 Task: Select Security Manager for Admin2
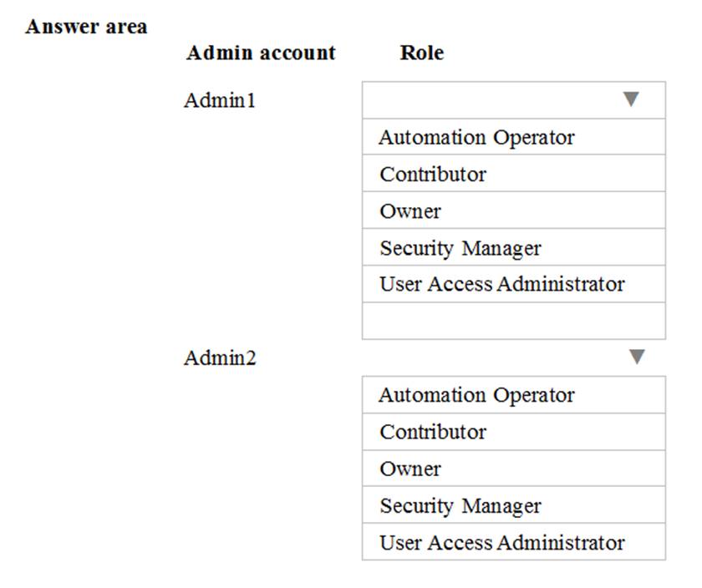pyautogui.click(x=460, y=506)
